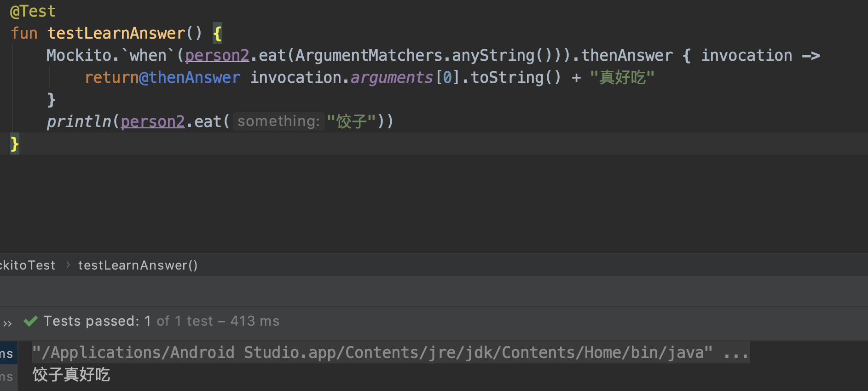Click testLearnAnswer() breadcrumb item
Viewport: 868px width, 391px height.
point(138,265)
